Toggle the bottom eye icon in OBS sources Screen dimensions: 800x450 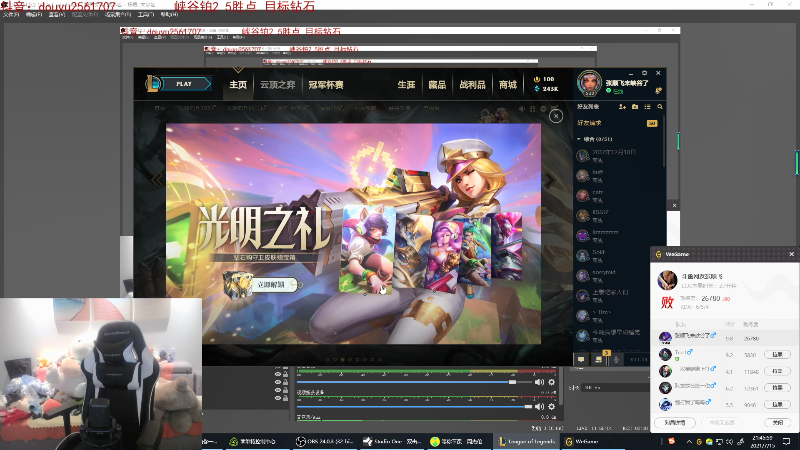tap(278, 398)
